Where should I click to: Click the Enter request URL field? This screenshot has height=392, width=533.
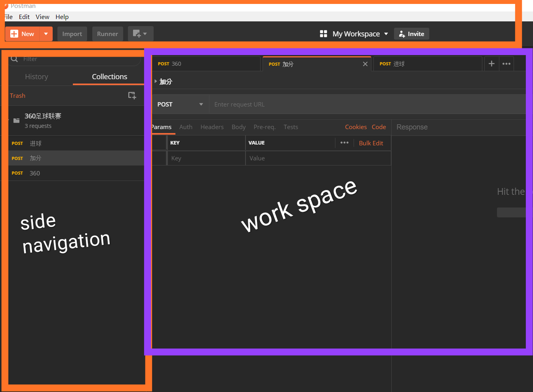[367, 105]
